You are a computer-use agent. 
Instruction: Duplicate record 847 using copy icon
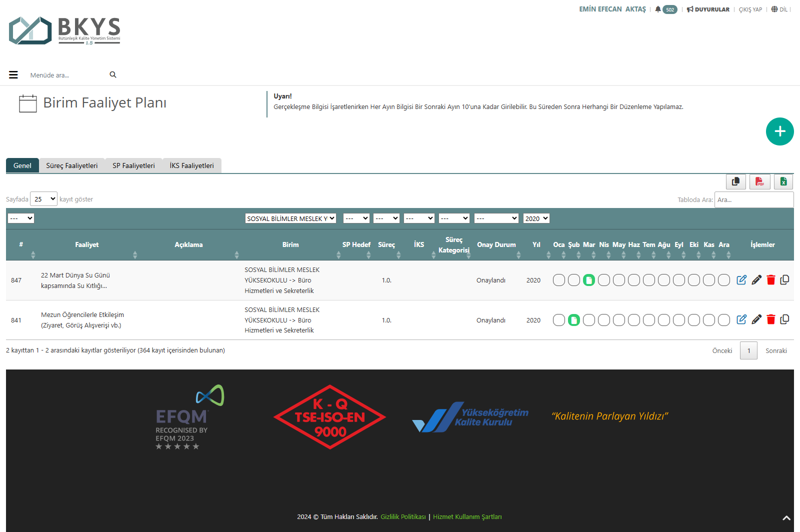tap(784, 280)
